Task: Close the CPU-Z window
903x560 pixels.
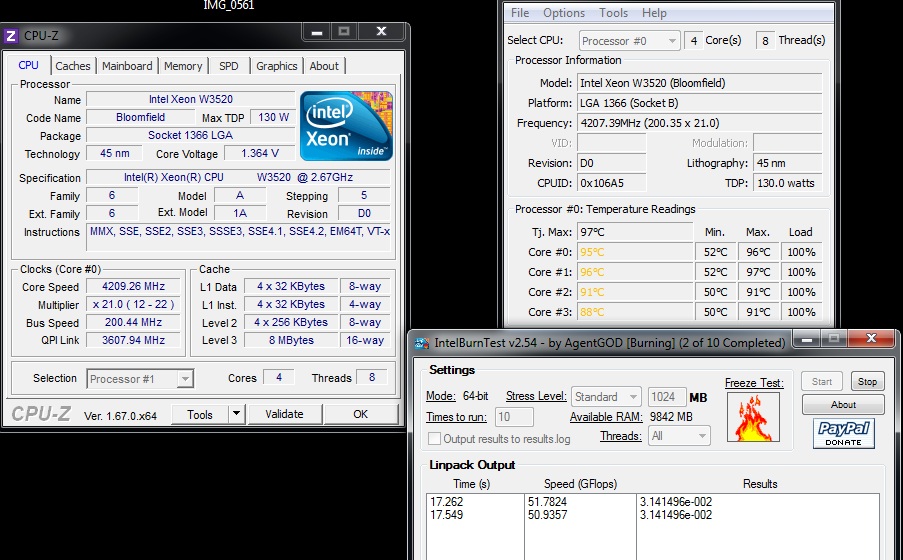Action: 381,33
